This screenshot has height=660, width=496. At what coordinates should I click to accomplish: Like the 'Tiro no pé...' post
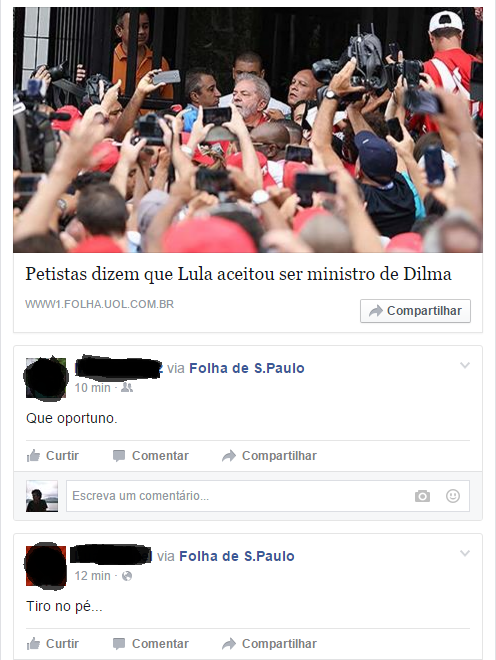click(x=53, y=644)
